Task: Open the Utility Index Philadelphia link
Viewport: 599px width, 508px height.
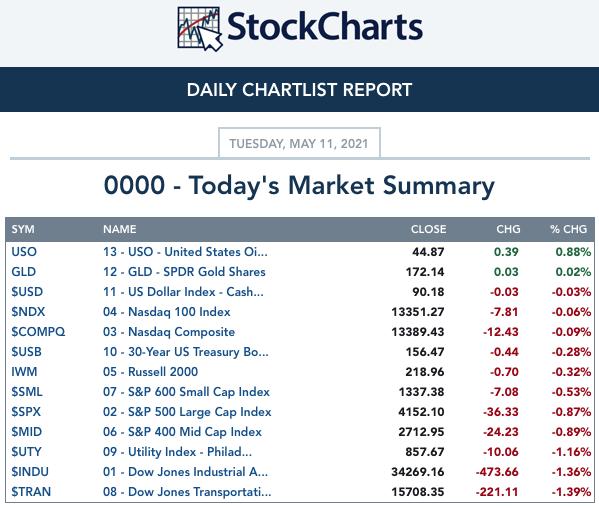Action: pyautogui.click(x=177, y=451)
